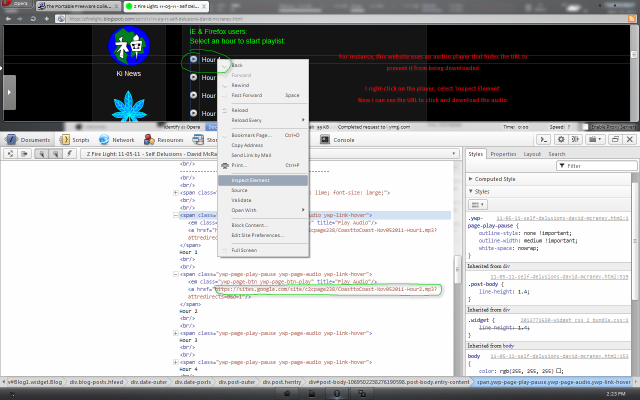This screenshot has height=400, width=640.
Task: Select the Styles tab
Action: click(x=476, y=154)
